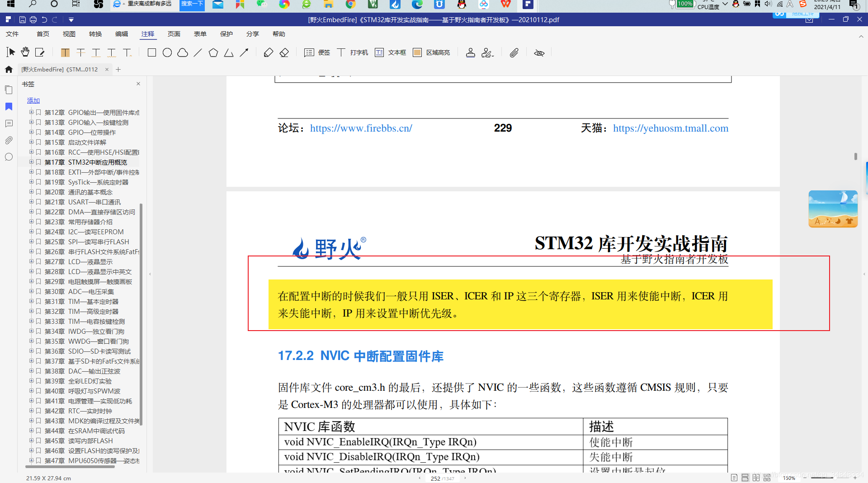
Task: Select the Hand pan tool
Action: click(x=25, y=52)
